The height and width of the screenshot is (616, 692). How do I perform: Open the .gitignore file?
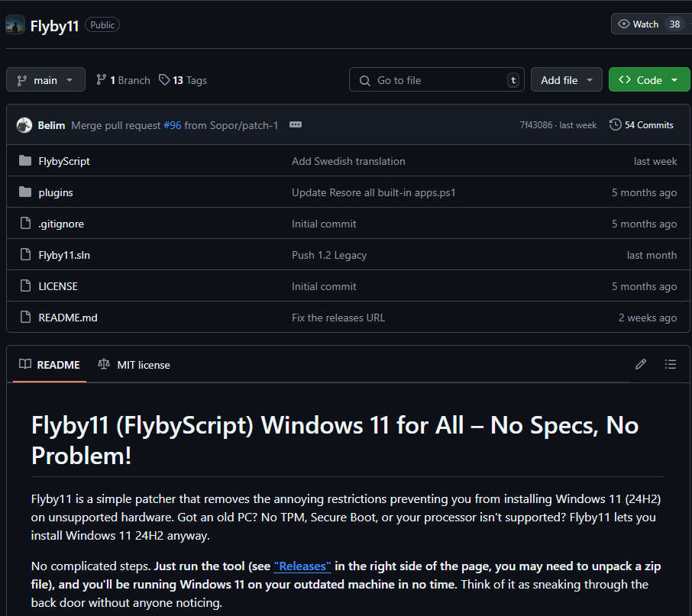61,224
